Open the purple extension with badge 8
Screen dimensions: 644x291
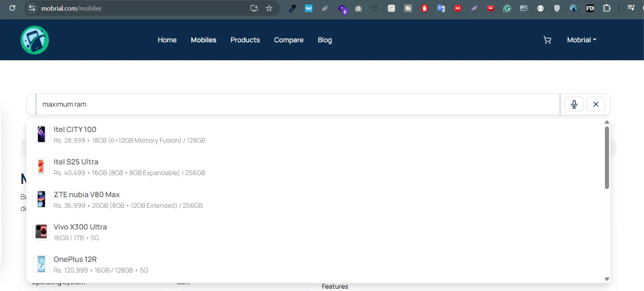[x=342, y=8]
